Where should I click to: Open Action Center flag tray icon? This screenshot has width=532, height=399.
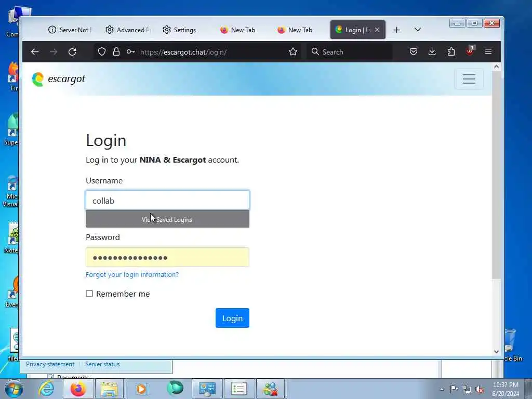pos(454,389)
